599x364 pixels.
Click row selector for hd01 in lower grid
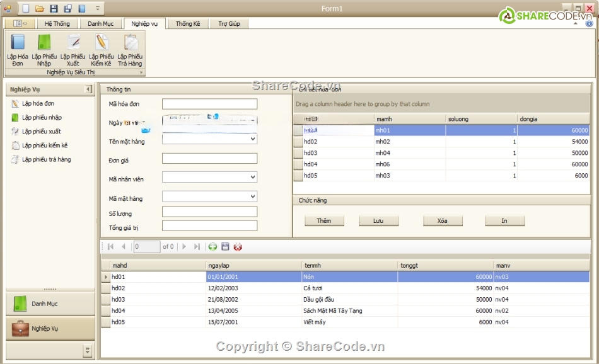(106, 277)
